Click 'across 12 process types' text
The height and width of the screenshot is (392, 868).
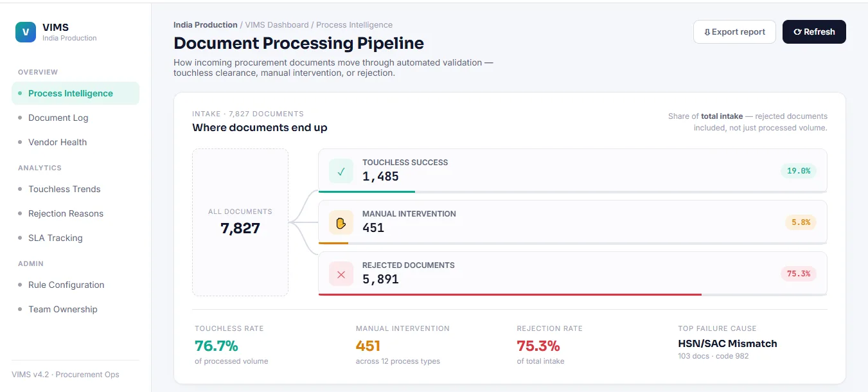click(x=398, y=361)
